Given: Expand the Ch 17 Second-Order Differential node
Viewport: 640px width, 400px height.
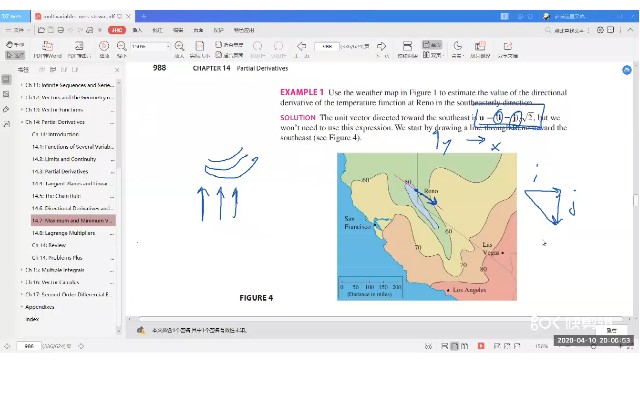Looking at the screenshot, I should point(22,294).
